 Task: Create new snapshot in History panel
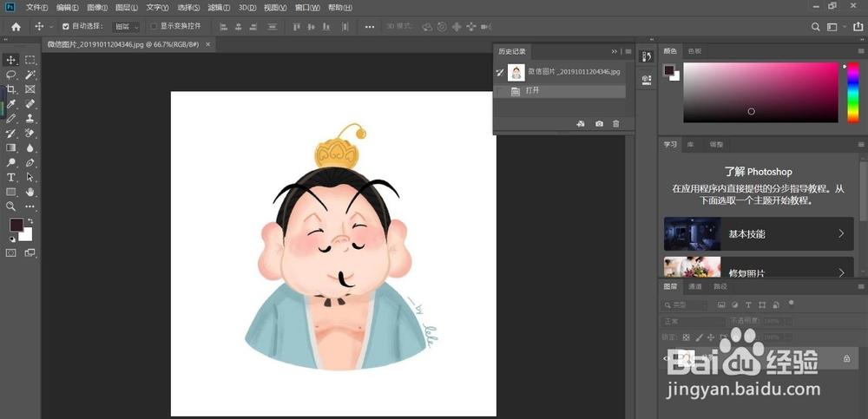click(x=599, y=124)
